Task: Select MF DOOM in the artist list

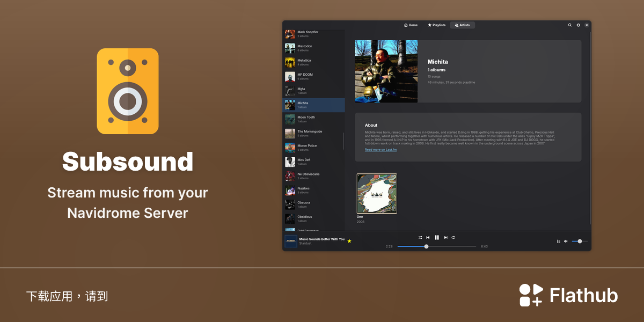Action: [x=314, y=77]
